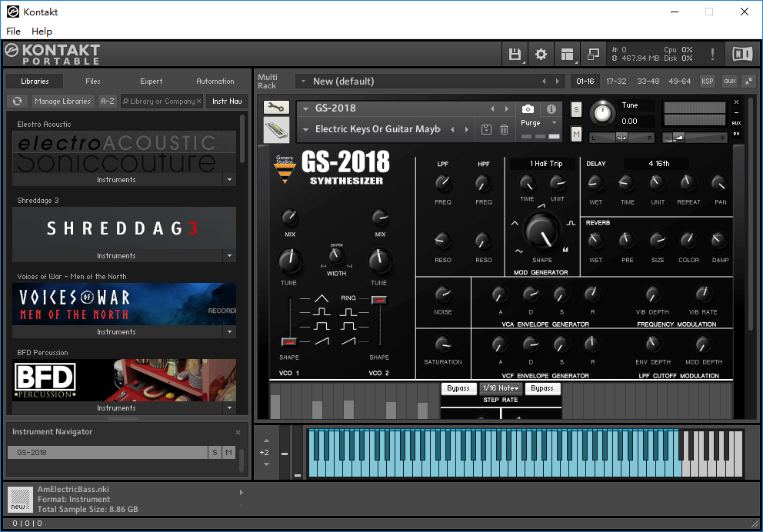Toggle the aux sends panel in the Multi Rack bar
Viewport: 763px width, 532px height.
[730, 81]
